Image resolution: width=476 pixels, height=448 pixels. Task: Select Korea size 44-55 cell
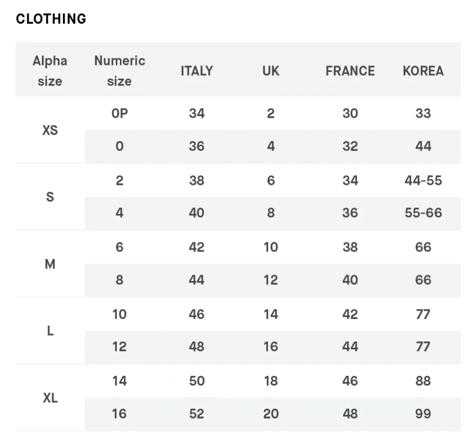click(423, 180)
